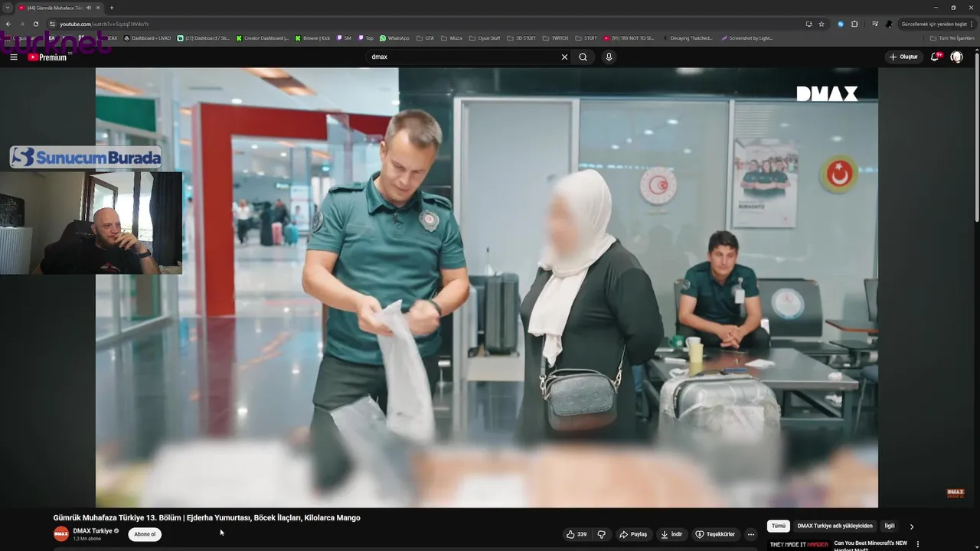Open the media controls toolbar icon
The image size is (980, 551).
(874, 24)
